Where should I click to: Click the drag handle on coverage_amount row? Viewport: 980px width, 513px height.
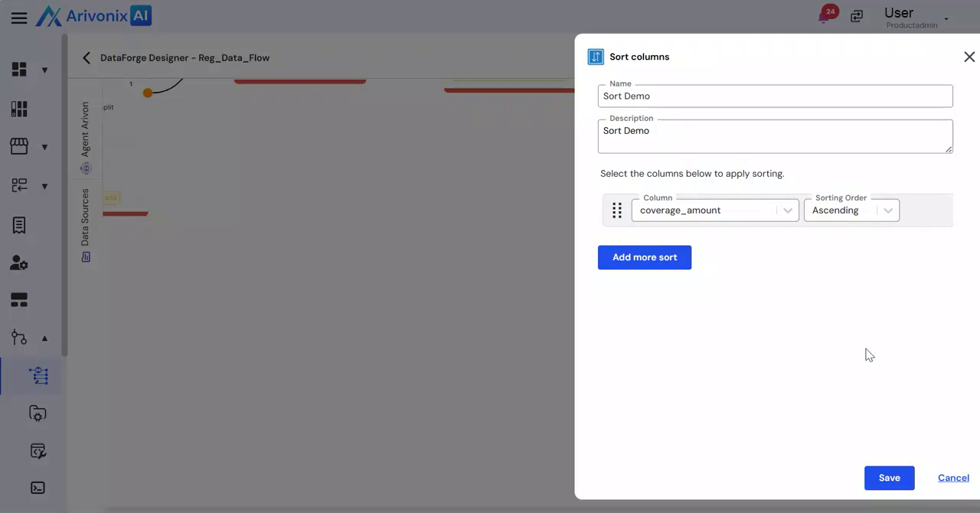click(x=617, y=211)
